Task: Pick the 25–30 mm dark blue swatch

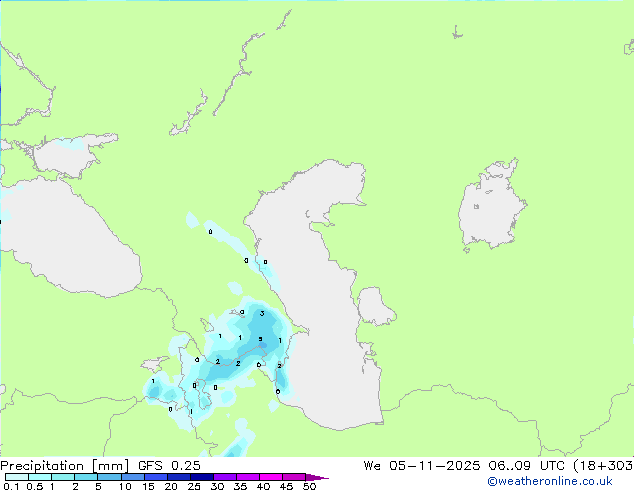Action: 201,477
